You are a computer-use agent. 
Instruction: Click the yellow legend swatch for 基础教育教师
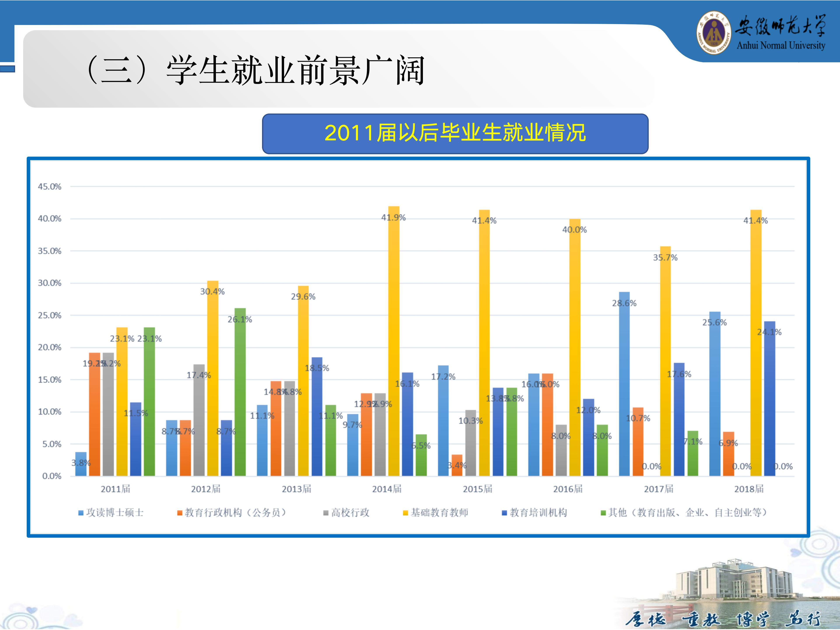click(405, 513)
